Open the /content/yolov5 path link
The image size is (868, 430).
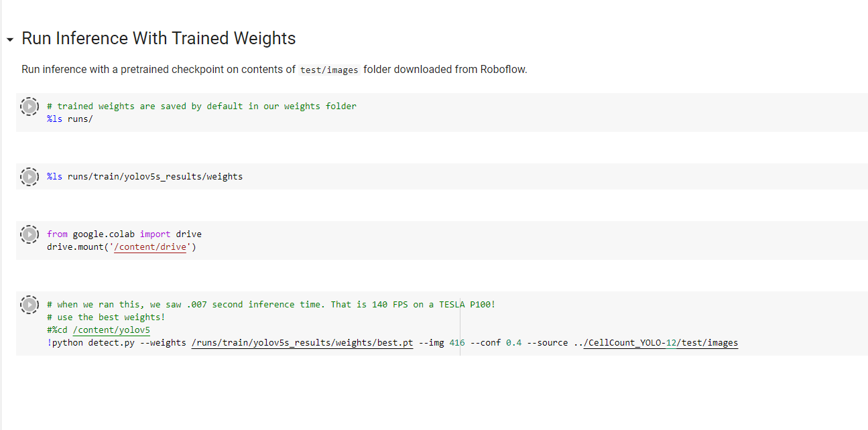(111, 330)
